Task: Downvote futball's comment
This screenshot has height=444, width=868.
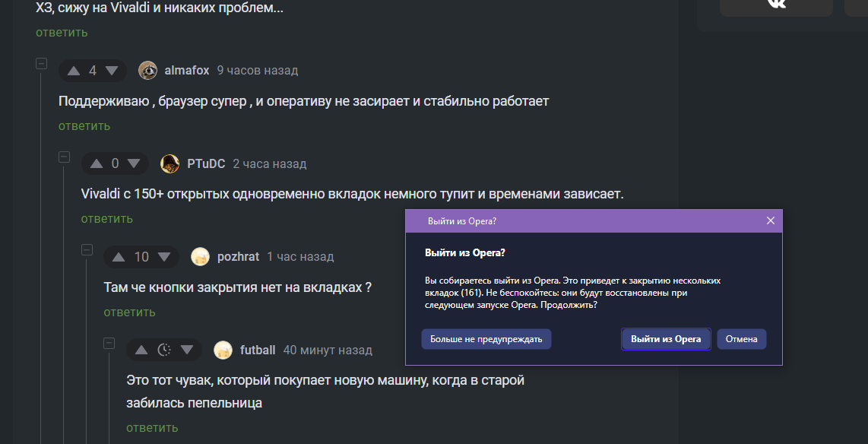Action: [x=187, y=350]
